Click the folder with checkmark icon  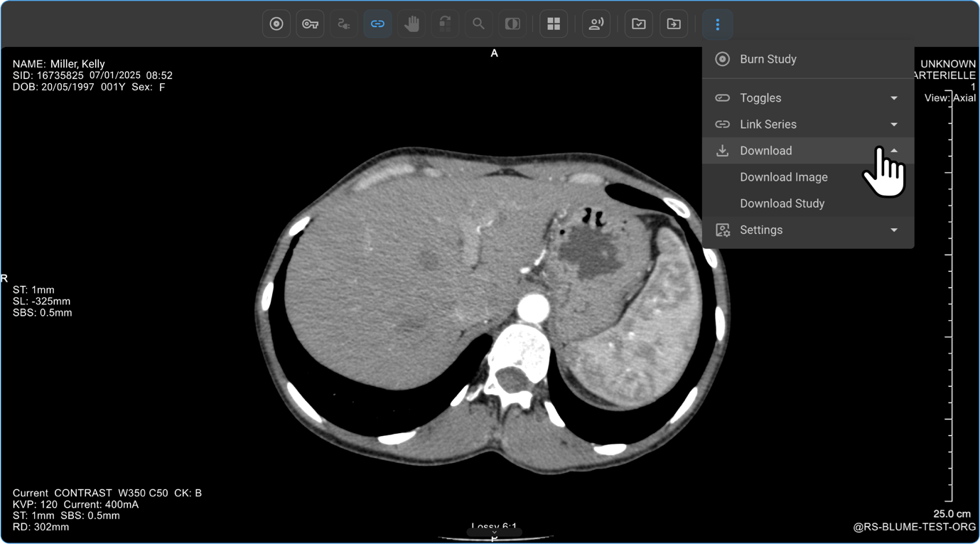639,24
